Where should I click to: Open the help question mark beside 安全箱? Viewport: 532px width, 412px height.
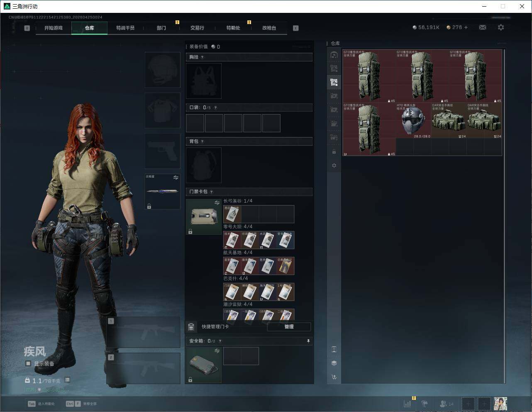pyautogui.click(x=220, y=341)
